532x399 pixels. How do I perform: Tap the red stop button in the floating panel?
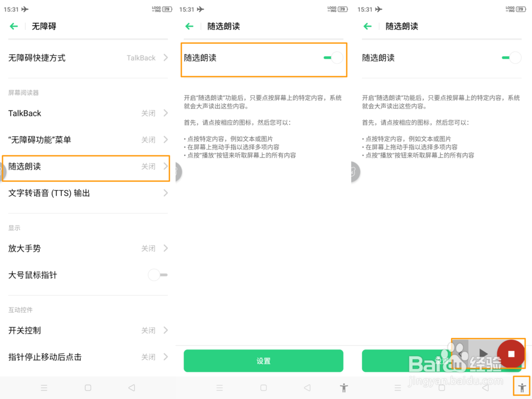[511, 354]
